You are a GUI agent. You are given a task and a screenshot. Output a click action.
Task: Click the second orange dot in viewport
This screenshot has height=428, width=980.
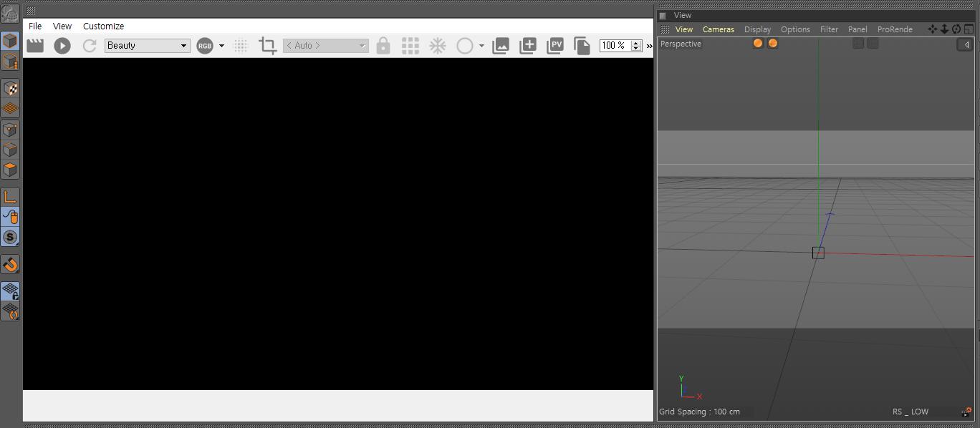772,44
